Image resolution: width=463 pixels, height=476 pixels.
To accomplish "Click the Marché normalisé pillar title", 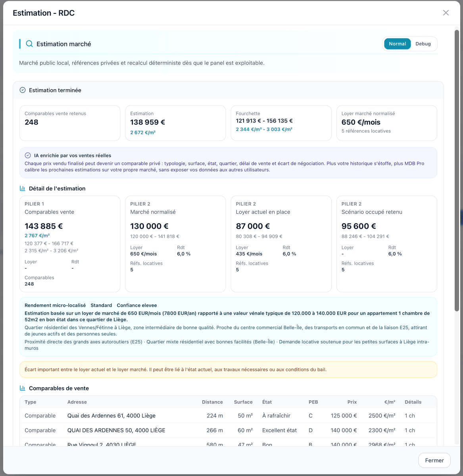I will coord(153,212).
